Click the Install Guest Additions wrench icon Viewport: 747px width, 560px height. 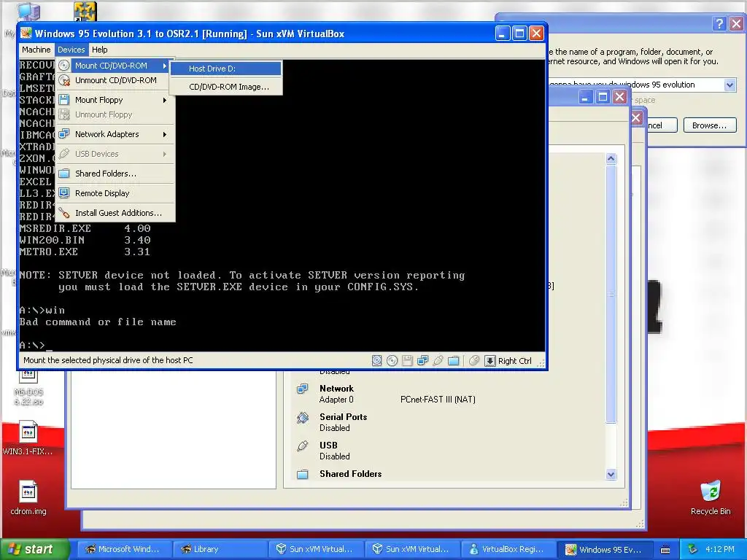(64, 213)
